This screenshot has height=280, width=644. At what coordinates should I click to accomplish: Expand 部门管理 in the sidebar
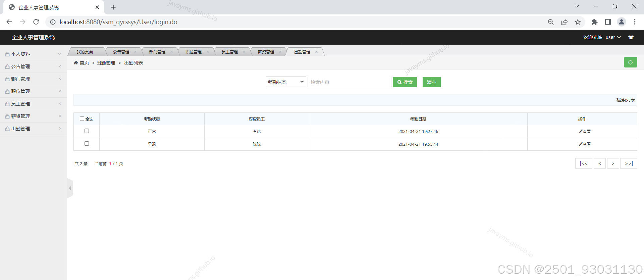pos(34,79)
